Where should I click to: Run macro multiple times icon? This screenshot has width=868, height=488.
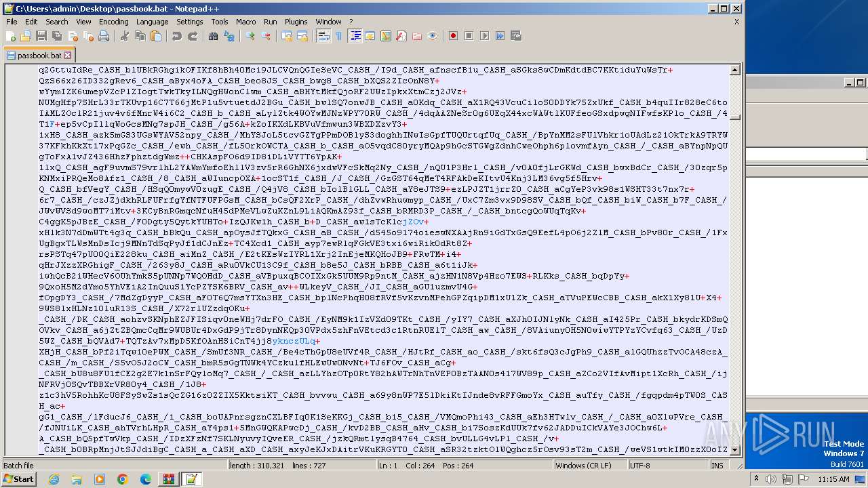500,36
